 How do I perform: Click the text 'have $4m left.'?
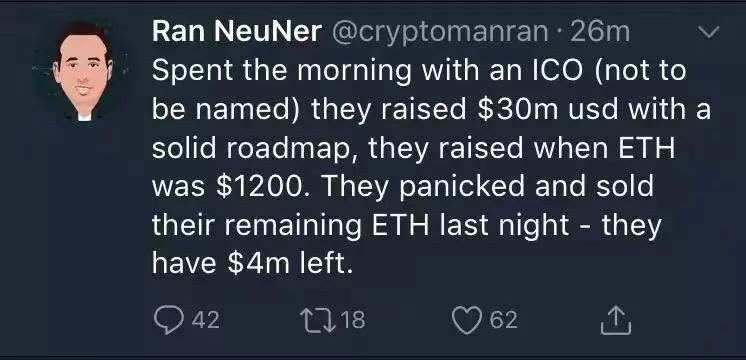[253, 261]
